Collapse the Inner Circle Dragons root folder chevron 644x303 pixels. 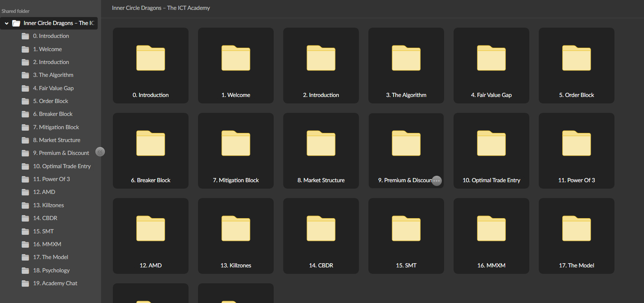coord(6,23)
